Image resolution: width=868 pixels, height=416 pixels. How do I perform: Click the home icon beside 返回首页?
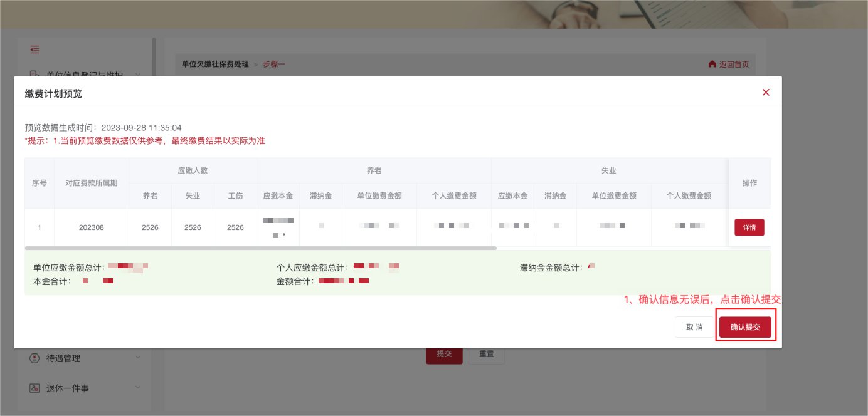click(x=712, y=65)
